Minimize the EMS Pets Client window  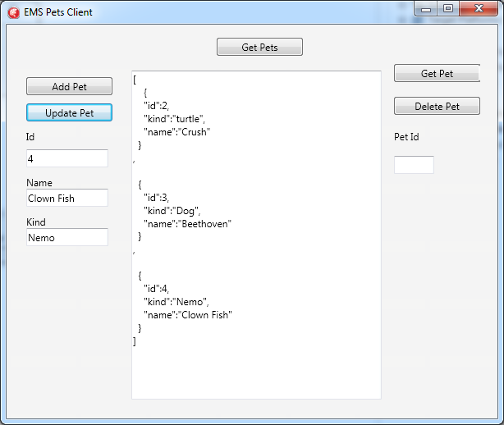pyautogui.click(x=425, y=9)
